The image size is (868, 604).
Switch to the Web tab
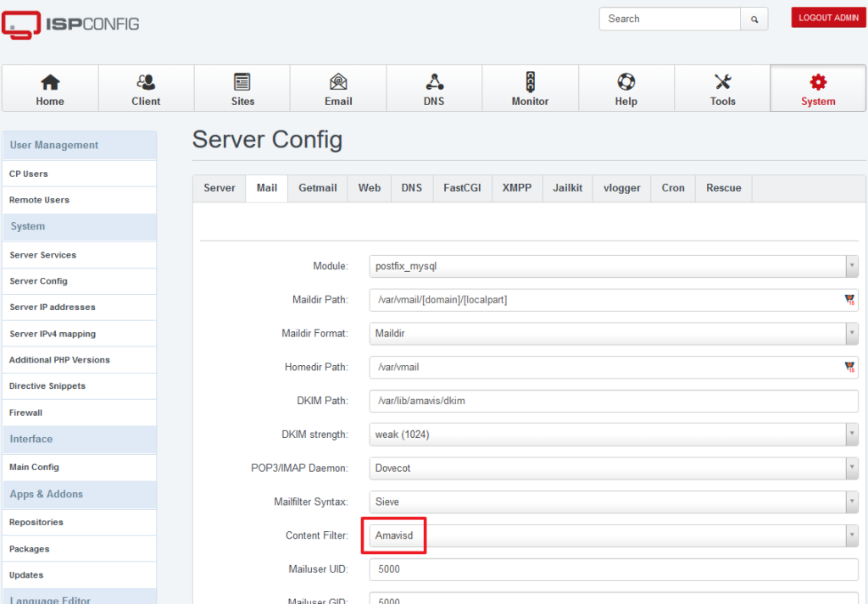[370, 188]
